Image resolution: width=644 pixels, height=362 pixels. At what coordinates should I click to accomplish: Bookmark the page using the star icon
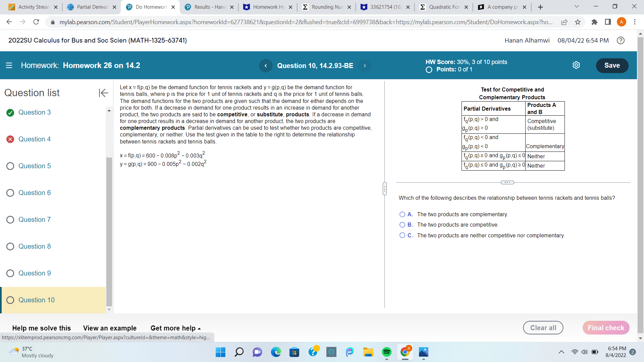[578, 22]
